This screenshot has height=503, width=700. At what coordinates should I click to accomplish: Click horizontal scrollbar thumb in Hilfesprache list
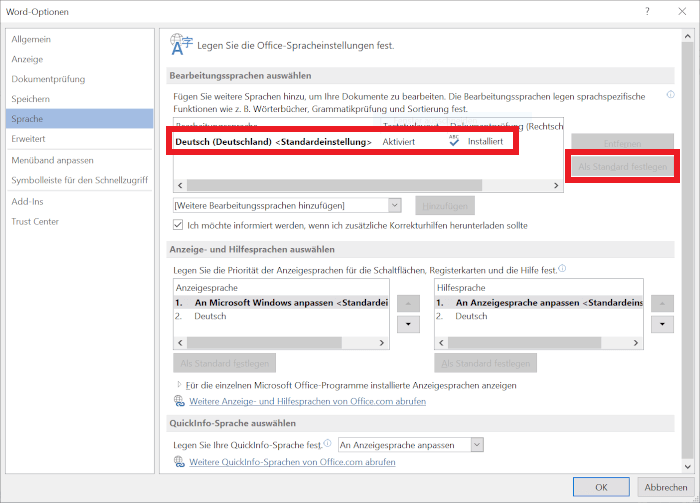[x=525, y=343]
